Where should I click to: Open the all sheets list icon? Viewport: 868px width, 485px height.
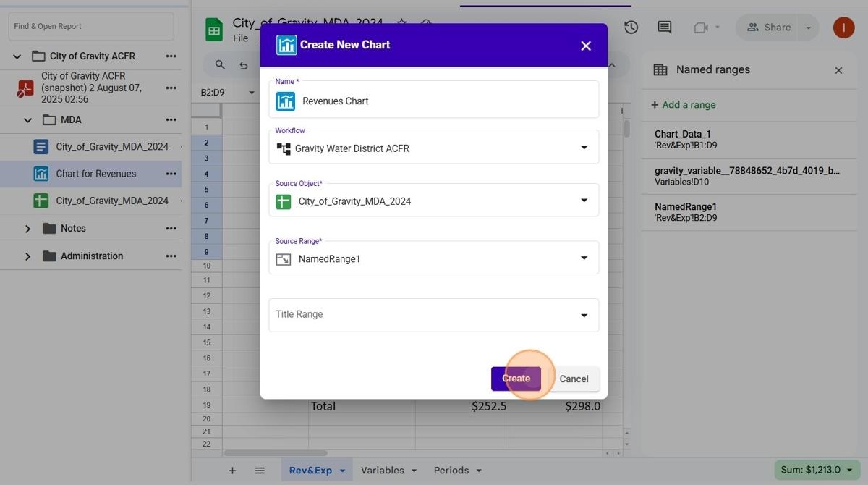point(260,471)
